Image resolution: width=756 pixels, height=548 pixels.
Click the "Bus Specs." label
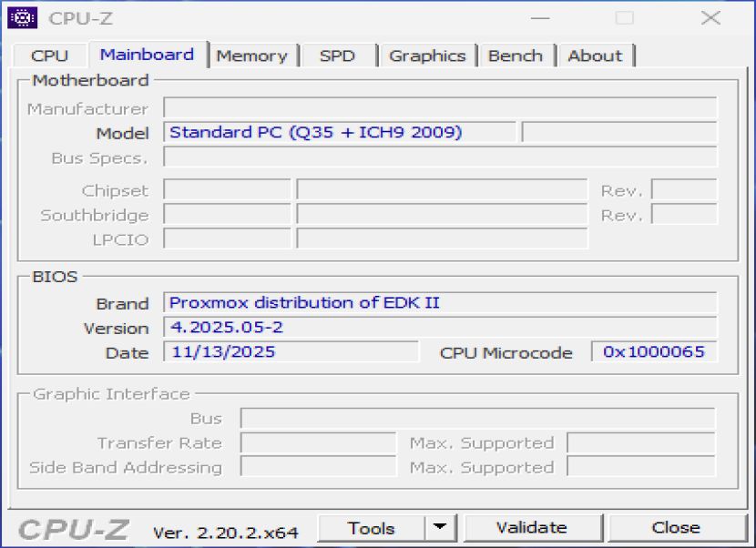point(99,158)
